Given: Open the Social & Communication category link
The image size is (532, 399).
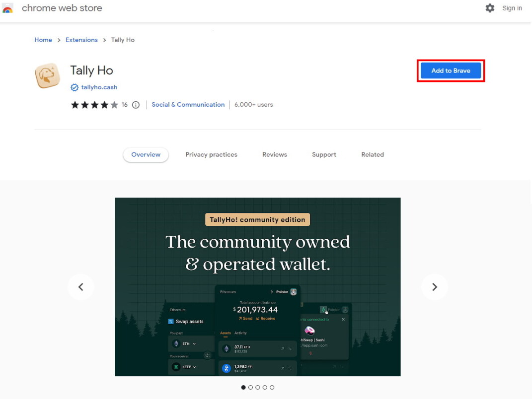Looking at the screenshot, I should click(188, 104).
